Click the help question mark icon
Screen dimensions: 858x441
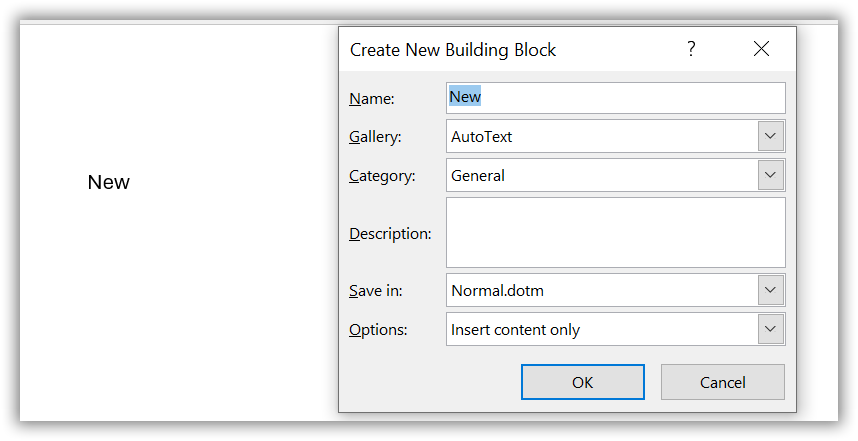(691, 49)
